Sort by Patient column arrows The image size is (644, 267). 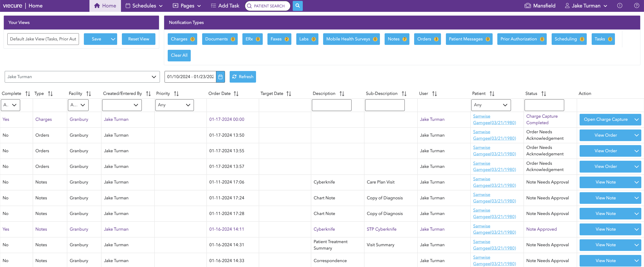pyautogui.click(x=492, y=94)
